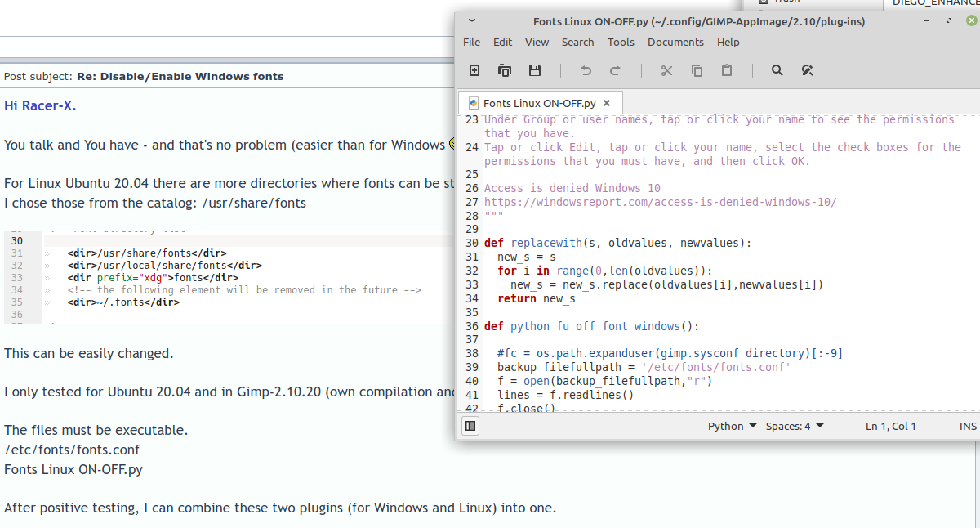The height and width of the screenshot is (528, 980).
Task: Click the '~/.fonts' dir line in snippet
Action: 123,302
